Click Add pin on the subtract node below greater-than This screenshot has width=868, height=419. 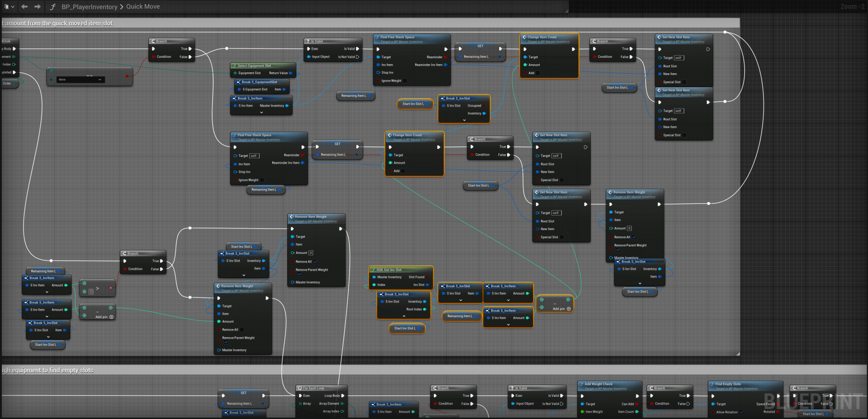click(104, 317)
